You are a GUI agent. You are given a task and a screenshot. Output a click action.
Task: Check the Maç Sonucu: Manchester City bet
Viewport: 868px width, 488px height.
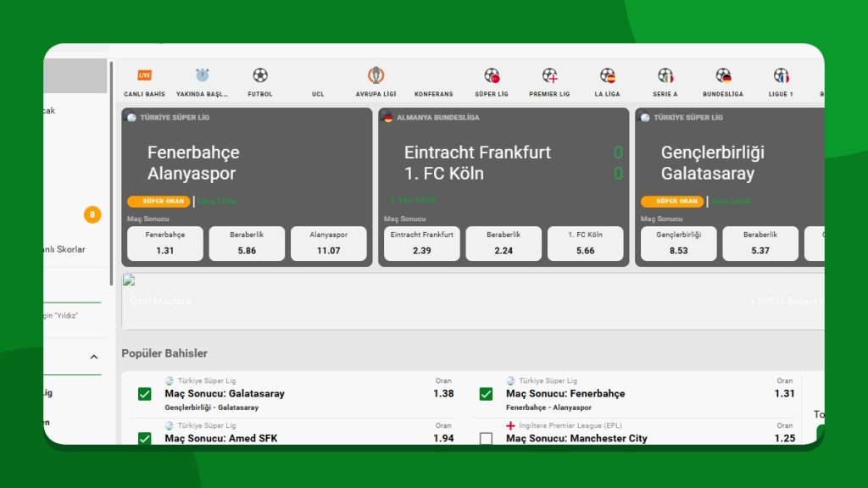pyautogui.click(x=486, y=438)
